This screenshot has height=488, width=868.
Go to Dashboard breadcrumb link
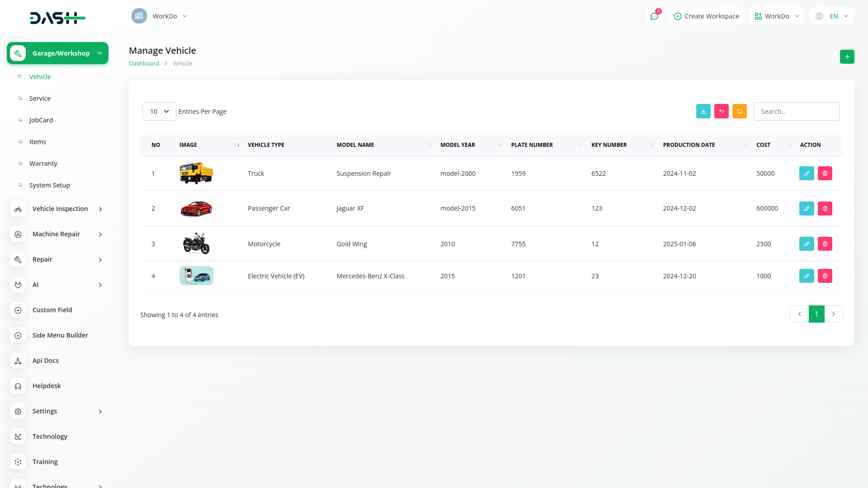pyautogui.click(x=144, y=64)
